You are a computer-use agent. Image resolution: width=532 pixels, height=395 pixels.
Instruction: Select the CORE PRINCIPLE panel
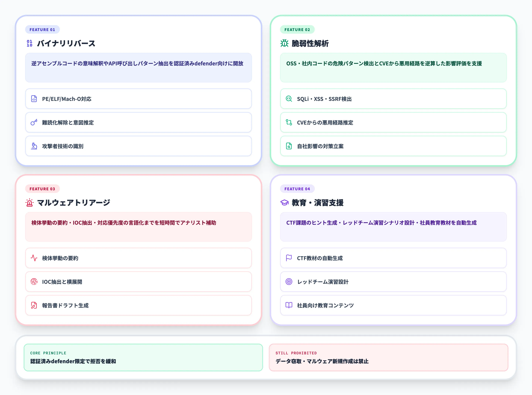[x=143, y=357]
